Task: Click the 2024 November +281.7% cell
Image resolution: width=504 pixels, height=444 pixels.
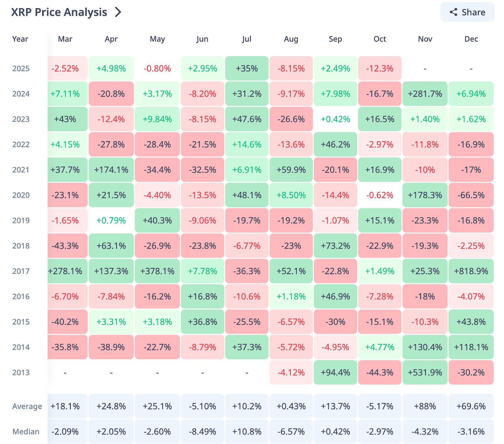Action: pyautogui.click(x=425, y=94)
